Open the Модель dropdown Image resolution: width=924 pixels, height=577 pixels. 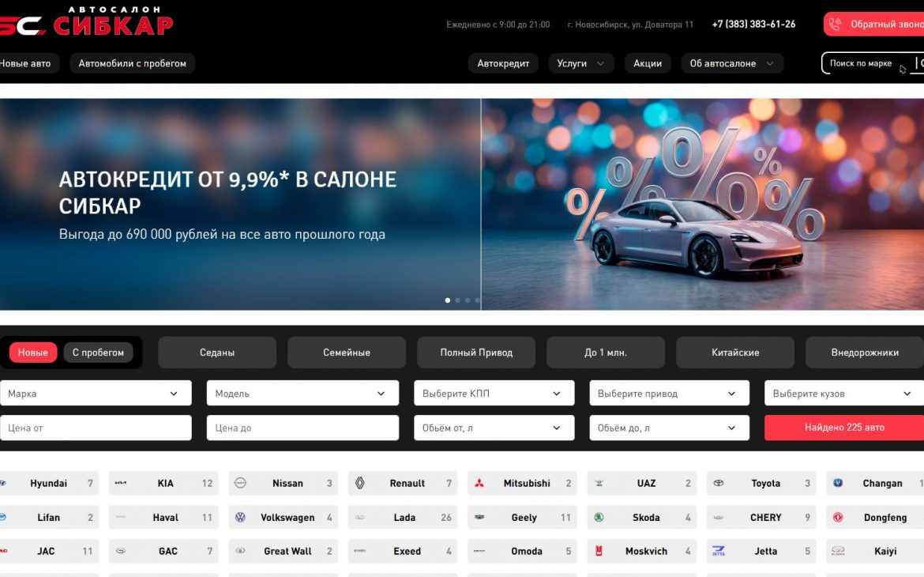coord(302,393)
